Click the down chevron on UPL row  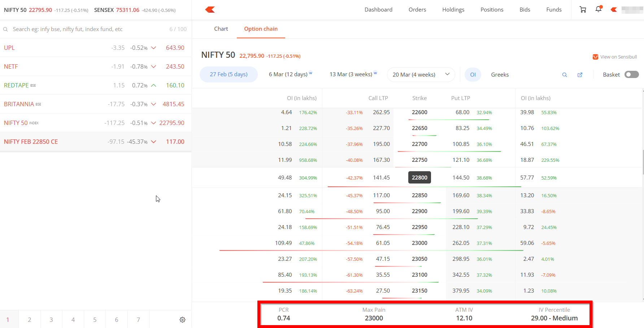(x=153, y=48)
